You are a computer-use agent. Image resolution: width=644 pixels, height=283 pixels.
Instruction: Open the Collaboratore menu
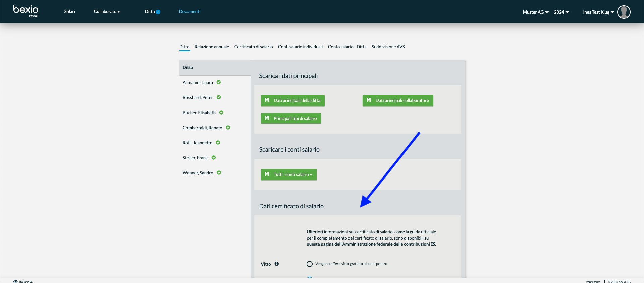pos(107,11)
